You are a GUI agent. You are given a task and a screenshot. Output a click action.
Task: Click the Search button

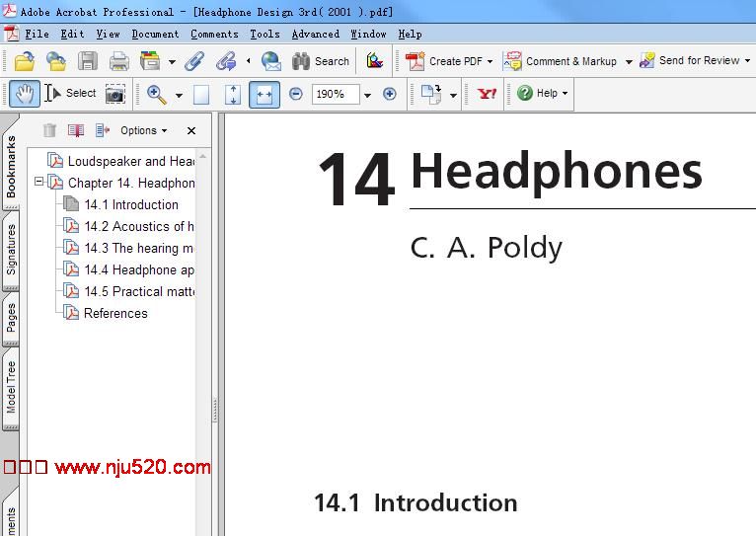[321, 61]
